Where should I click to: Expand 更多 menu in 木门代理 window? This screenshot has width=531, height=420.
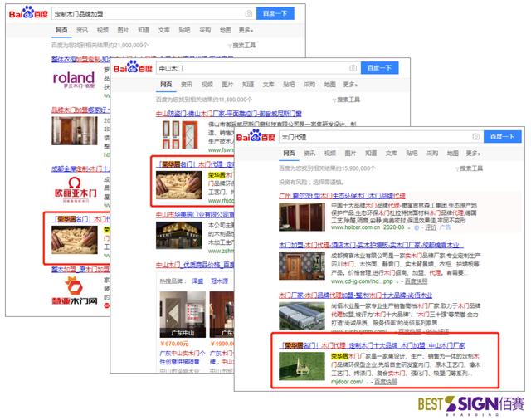(x=473, y=153)
